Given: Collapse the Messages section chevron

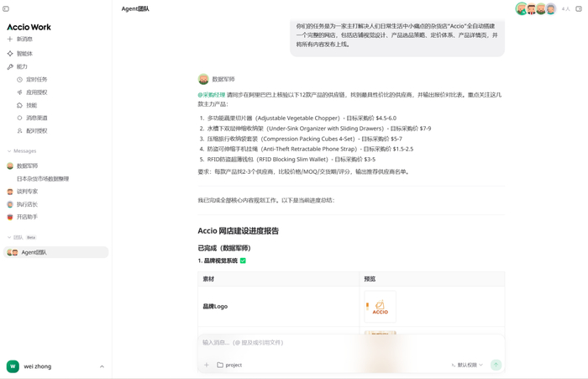Looking at the screenshot, I should coord(9,151).
